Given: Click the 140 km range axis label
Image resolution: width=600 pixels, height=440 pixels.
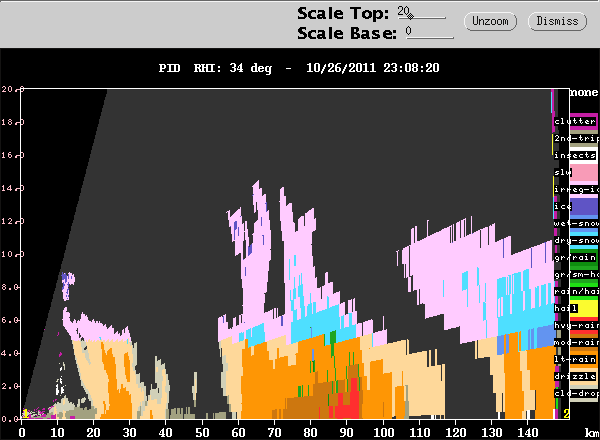Looking at the screenshot, I should pyautogui.click(x=527, y=433).
